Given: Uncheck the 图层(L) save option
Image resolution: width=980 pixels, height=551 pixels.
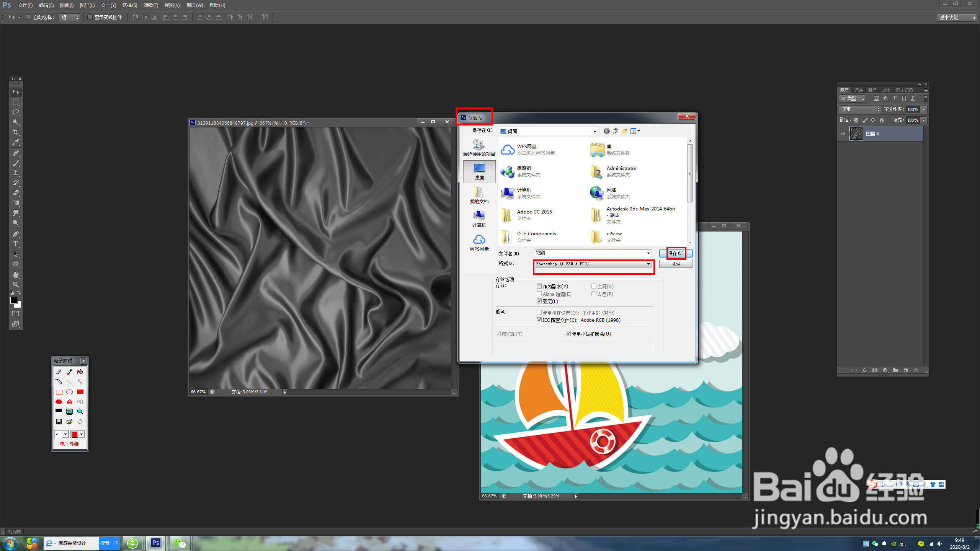Looking at the screenshot, I should click(x=539, y=301).
